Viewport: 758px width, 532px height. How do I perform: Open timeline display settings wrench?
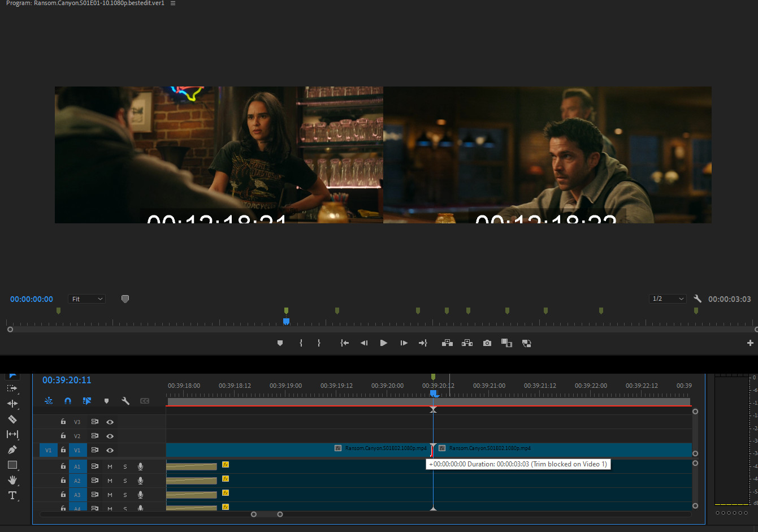coord(125,401)
